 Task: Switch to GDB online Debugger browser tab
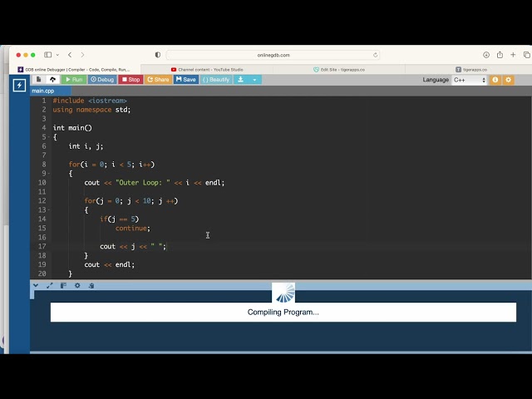[x=75, y=69]
